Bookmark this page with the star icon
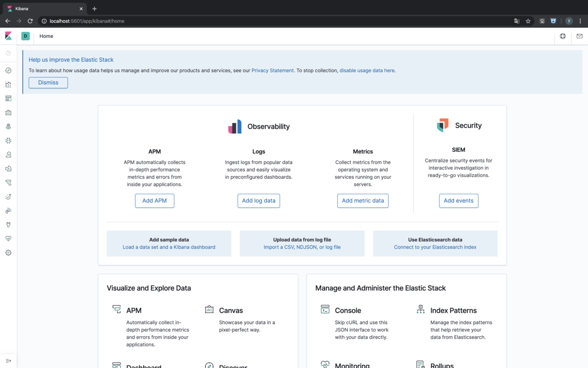This screenshot has height=368, width=588. pyautogui.click(x=528, y=21)
